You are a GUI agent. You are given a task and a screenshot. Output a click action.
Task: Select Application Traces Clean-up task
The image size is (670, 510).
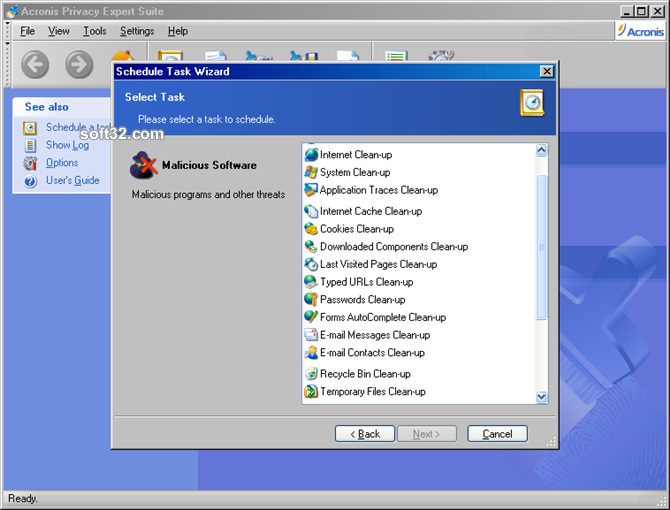coord(379,190)
